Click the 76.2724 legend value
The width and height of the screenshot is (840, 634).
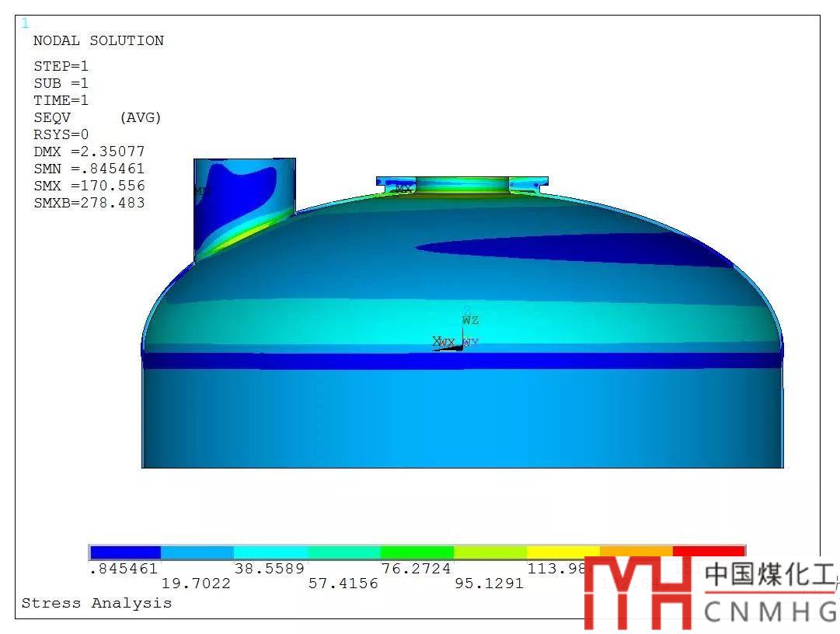coord(416,569)
